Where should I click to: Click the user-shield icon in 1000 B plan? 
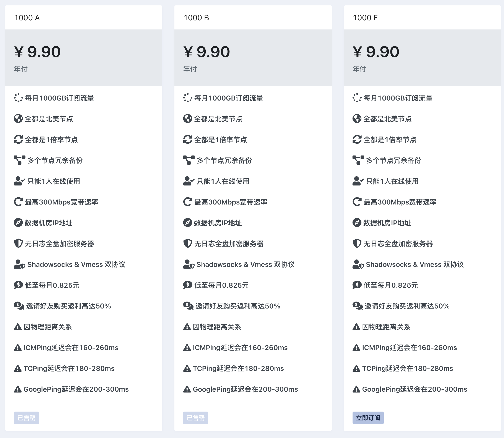pyautogui.click(x=189, y=264)
